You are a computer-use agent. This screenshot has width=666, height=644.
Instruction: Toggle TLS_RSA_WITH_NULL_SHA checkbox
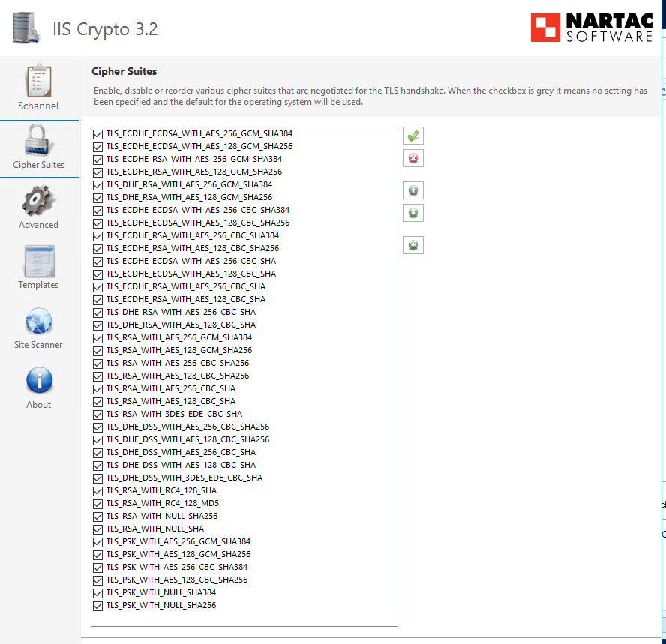click(x=97, y=529)
